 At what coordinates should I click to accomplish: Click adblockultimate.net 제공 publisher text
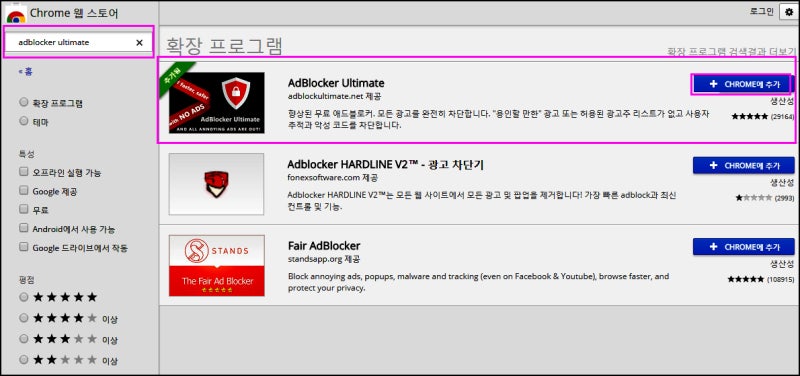click(x=334, y=96)
